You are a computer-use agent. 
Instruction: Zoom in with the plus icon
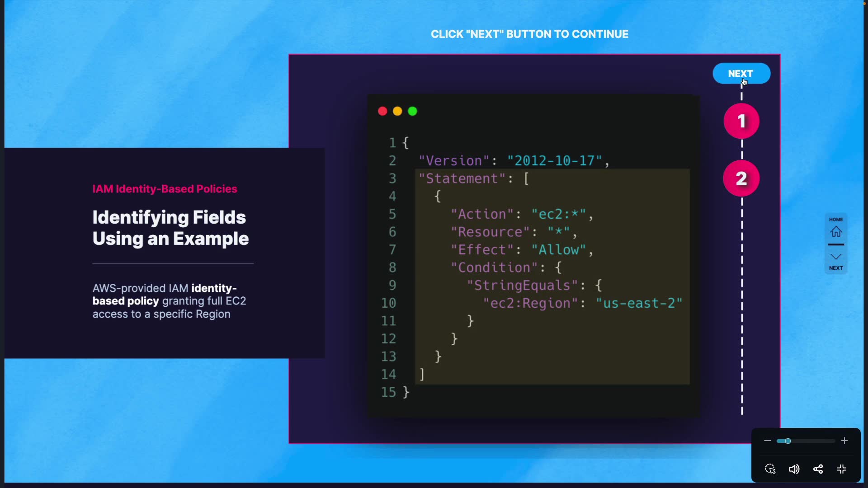[844, 441]
